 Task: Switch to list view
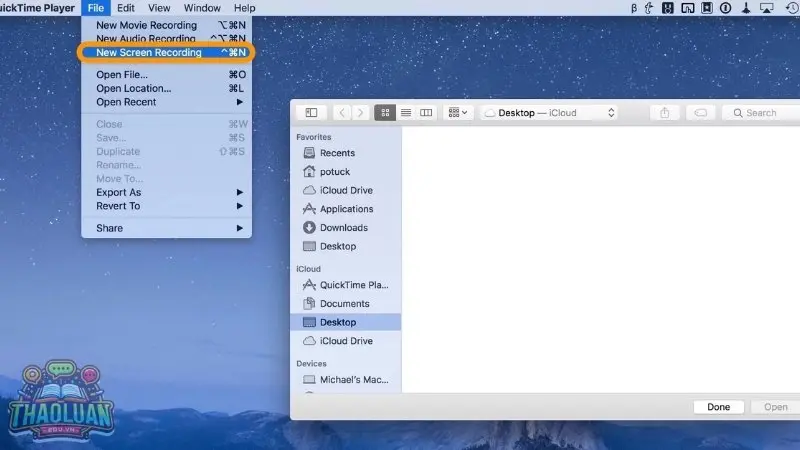tap(406, 113)
